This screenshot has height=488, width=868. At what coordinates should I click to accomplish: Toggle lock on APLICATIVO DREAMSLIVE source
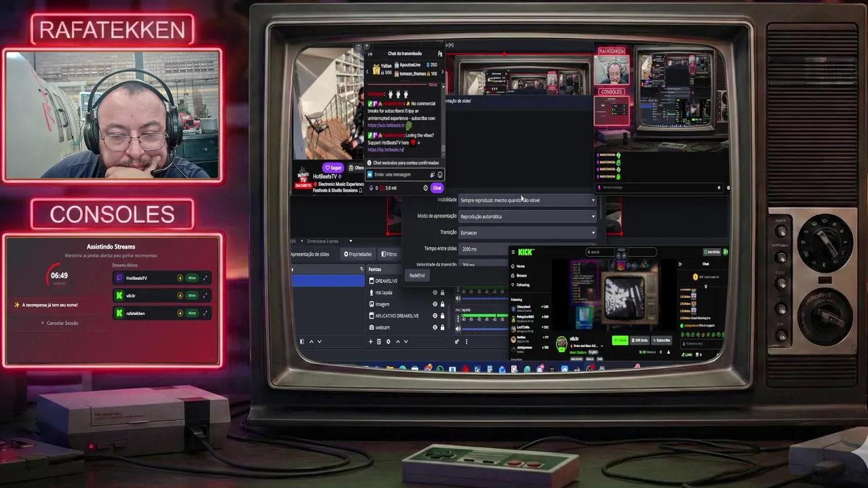[442, 316]
